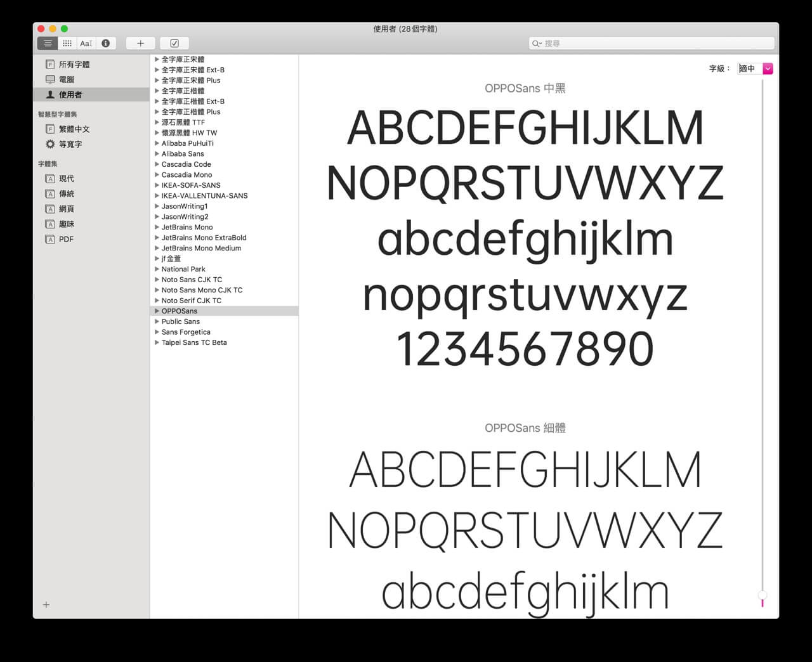Open the 等寬字 smart collection gear icon
The height and width of the screenshot is (662, 812).
click(x=50, y=144)
